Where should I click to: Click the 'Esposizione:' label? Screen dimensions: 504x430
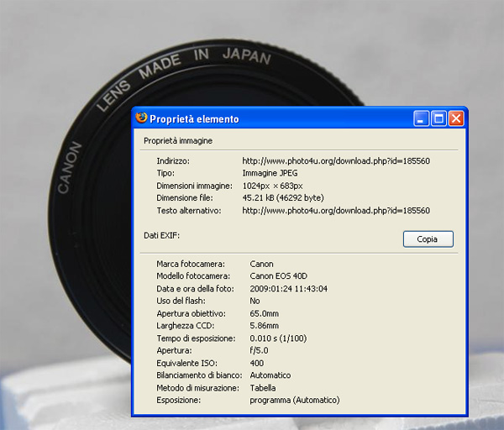click(x=179, y=401)
